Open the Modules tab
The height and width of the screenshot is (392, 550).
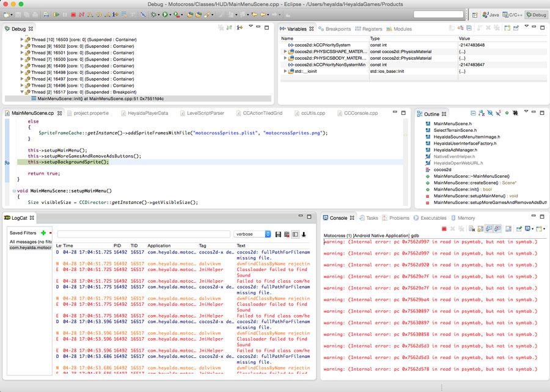coord(399,29)
